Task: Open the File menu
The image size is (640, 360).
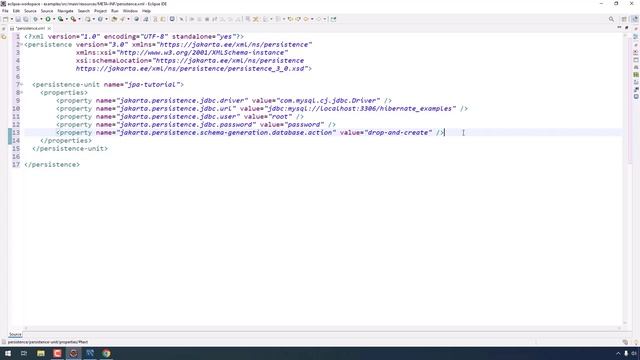Action: coord(5,11)
